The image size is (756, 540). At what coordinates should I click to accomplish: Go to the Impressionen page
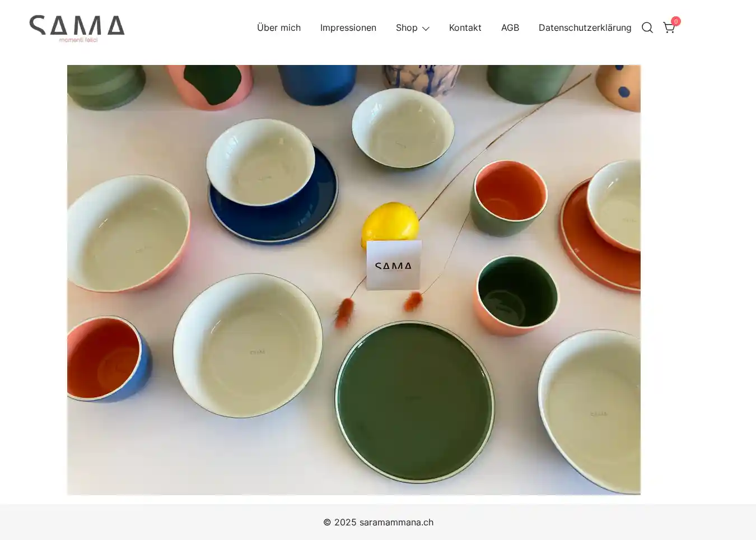coord(348,27)
